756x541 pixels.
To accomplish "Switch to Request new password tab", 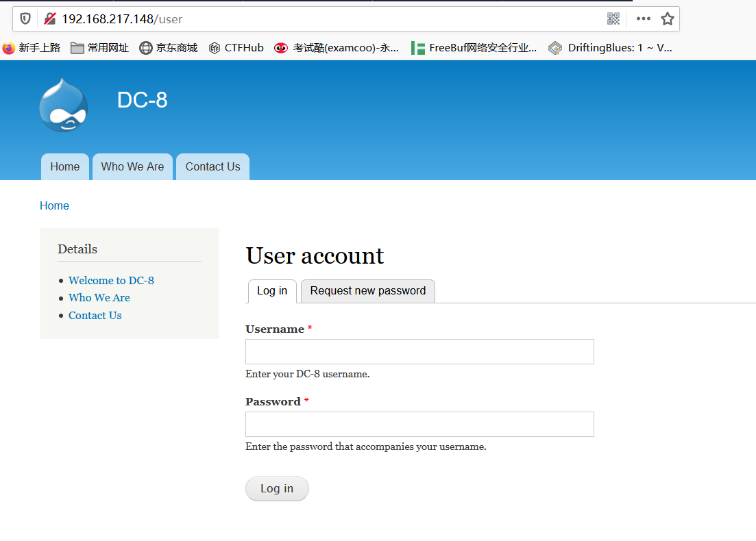I will pos(368,291).
